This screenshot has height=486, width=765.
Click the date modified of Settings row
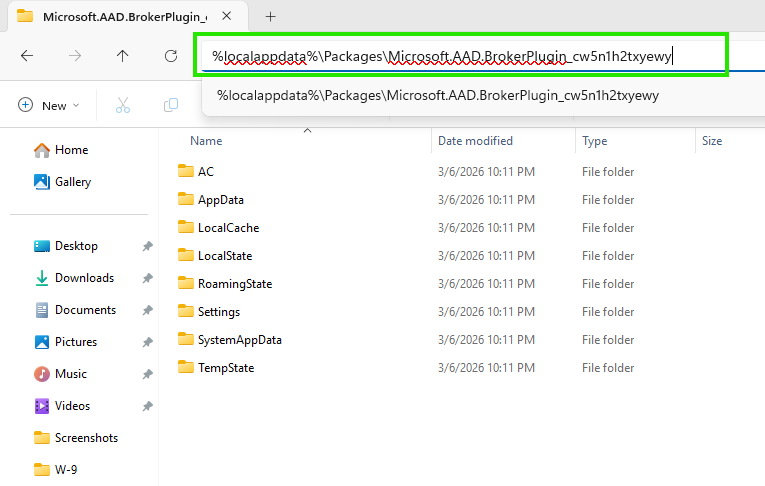pyautogui.click(x=486, y=312)
